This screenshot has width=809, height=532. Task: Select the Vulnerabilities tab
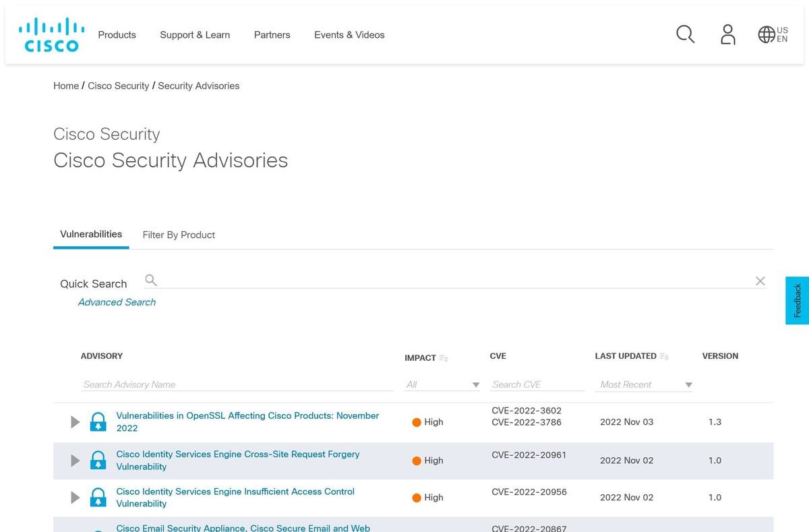(x=91, y=234)
